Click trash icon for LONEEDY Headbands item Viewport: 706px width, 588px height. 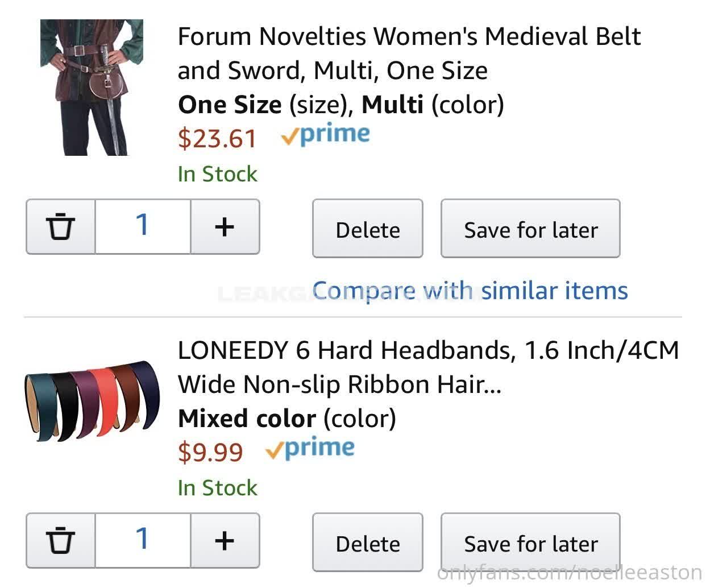point(60,540)
